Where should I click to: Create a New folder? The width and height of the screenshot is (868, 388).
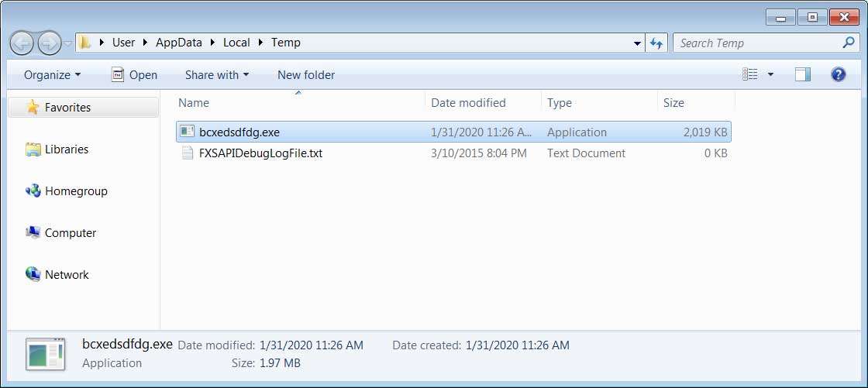(306, 74)
